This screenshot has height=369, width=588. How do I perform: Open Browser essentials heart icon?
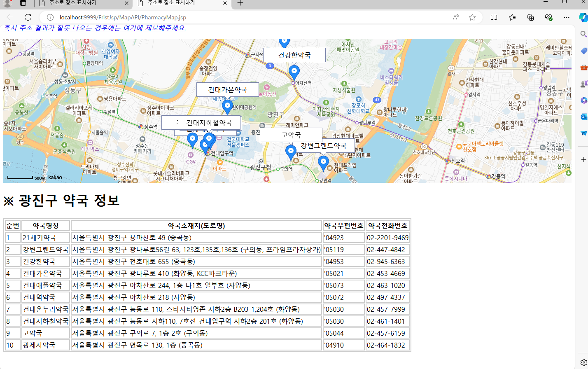(x=548, y=17)
